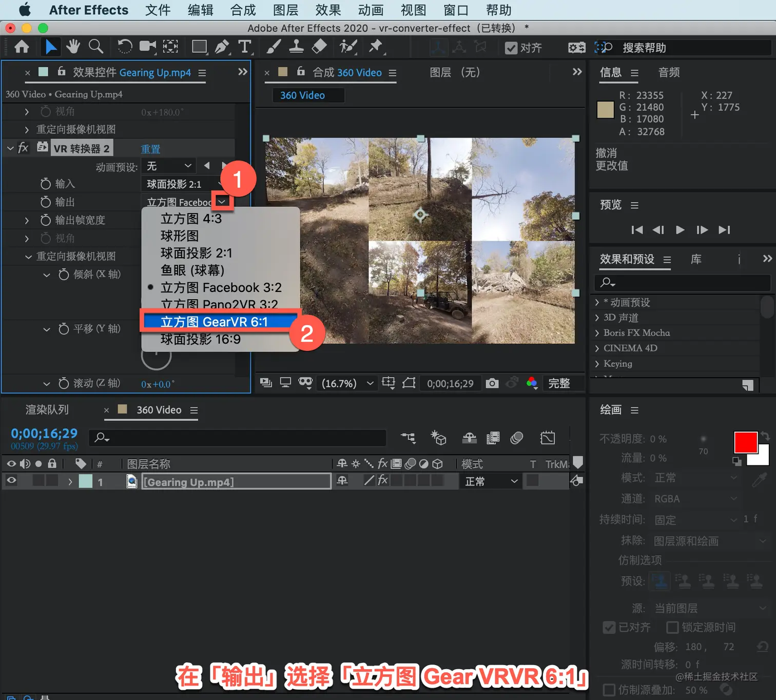This screenshot has height=700, width=776.
Task: Switch to the 音频 tab
Action: pos(669,72)
